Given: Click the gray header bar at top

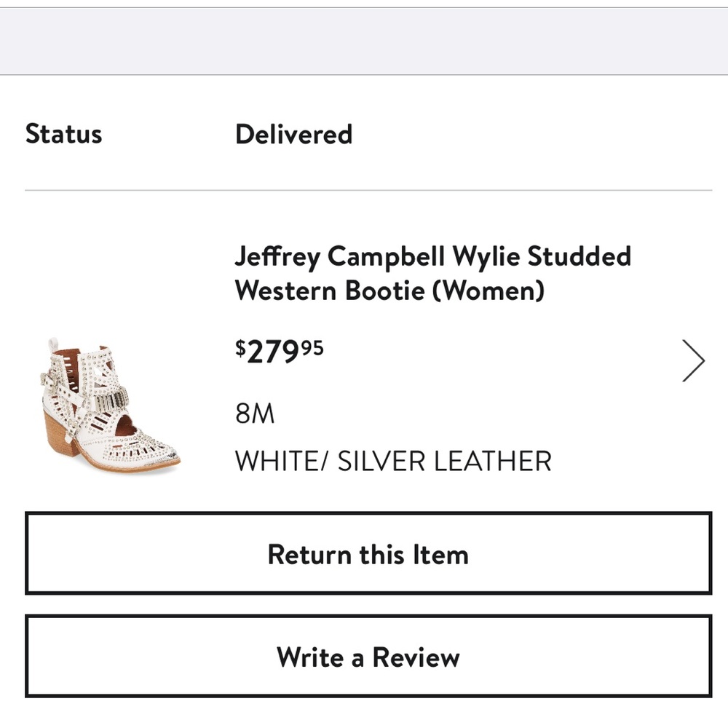Looking at the screenshot, I should 364,40.
